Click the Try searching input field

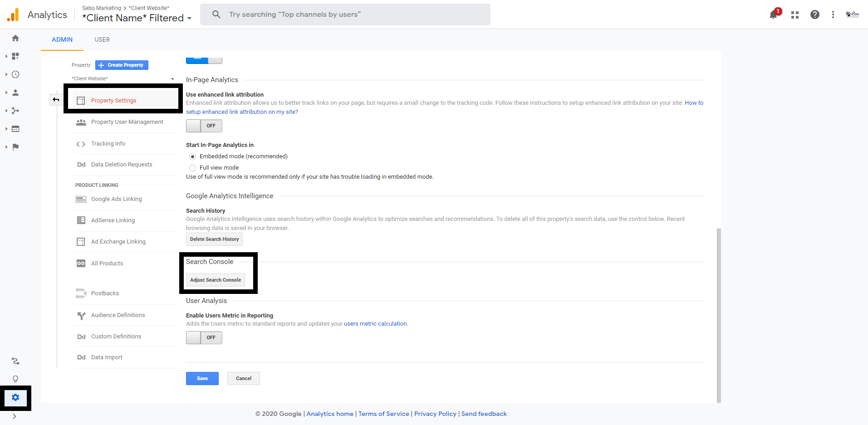(x=345, y=15)
